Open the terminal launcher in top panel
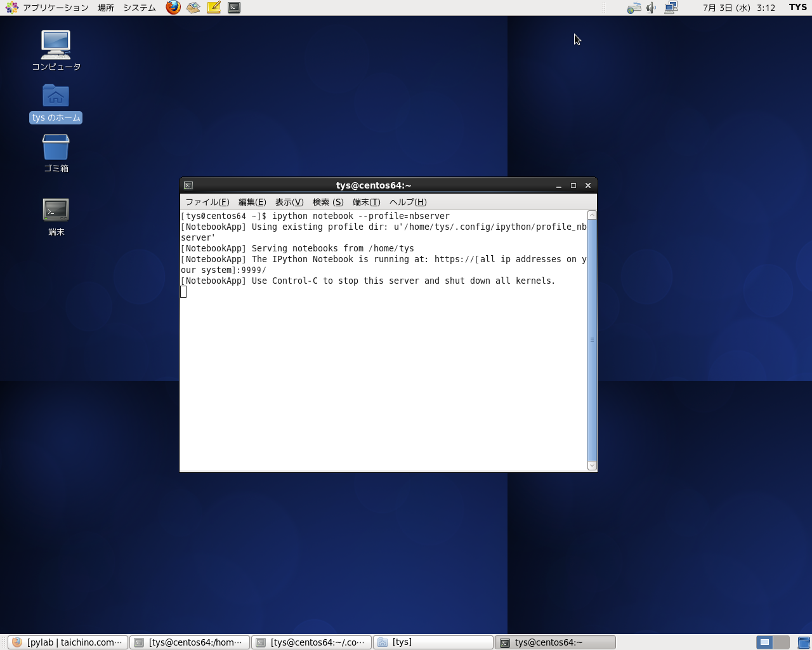 point(234,8)
